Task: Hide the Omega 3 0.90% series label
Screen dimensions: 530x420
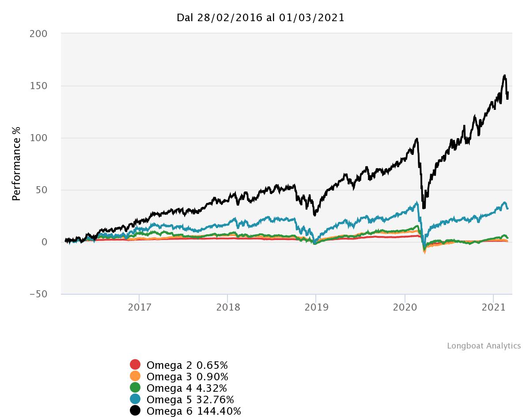Action: point(187,377)
